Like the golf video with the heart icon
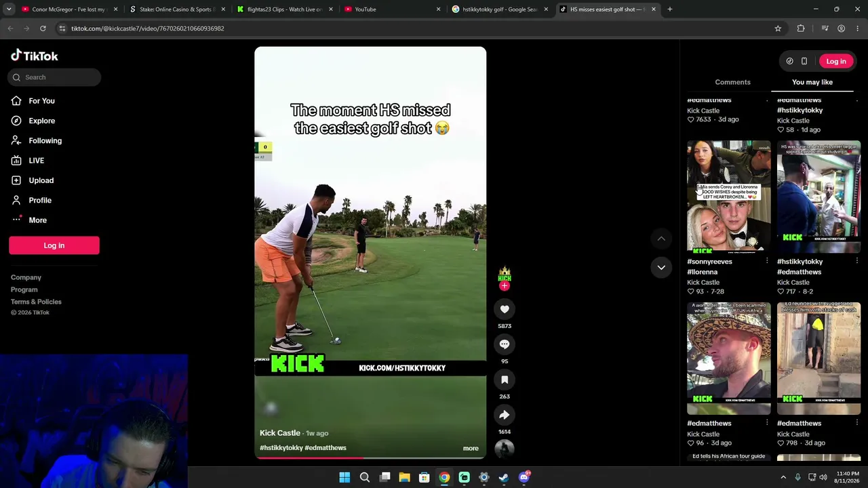 505,309
